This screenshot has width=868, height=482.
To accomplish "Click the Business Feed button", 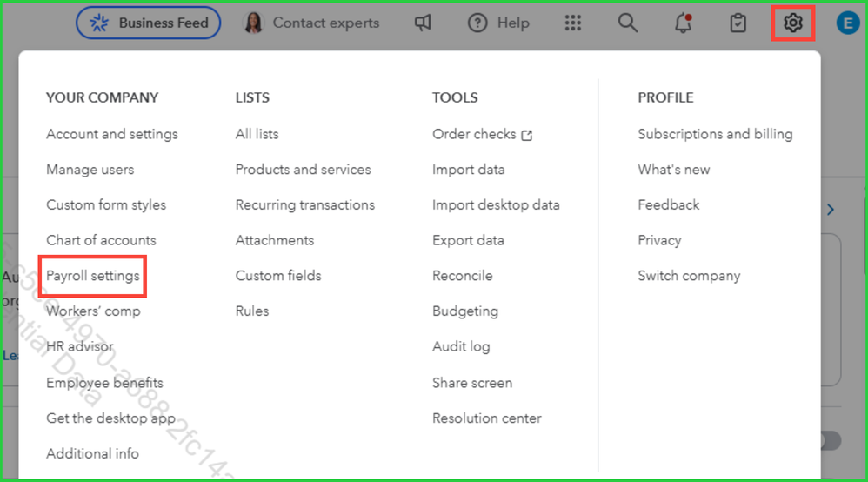I will point(148,23).
